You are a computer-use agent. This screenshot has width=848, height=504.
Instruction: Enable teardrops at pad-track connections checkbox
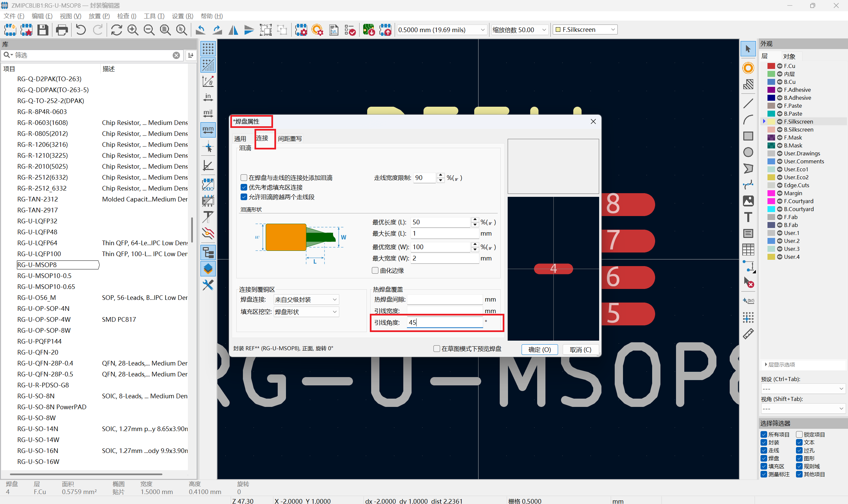(244, 178)
